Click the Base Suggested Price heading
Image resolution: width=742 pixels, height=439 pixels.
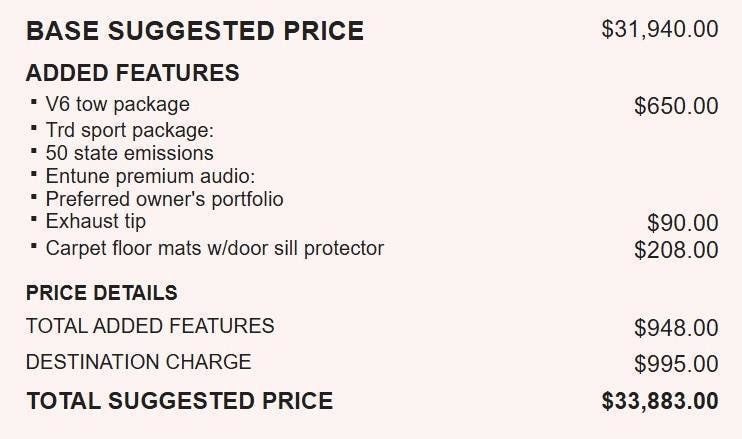tap(194, 31)
